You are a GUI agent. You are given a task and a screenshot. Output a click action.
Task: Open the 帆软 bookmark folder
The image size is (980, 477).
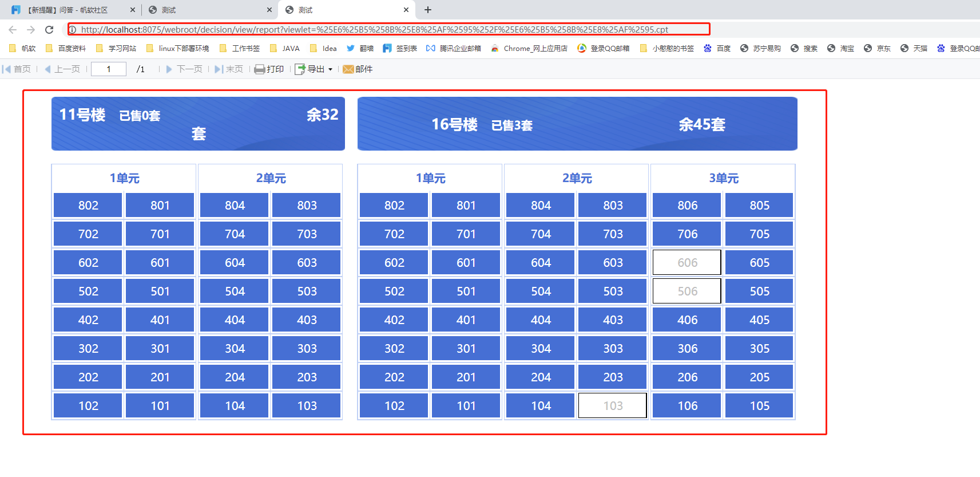coord(23,49)
